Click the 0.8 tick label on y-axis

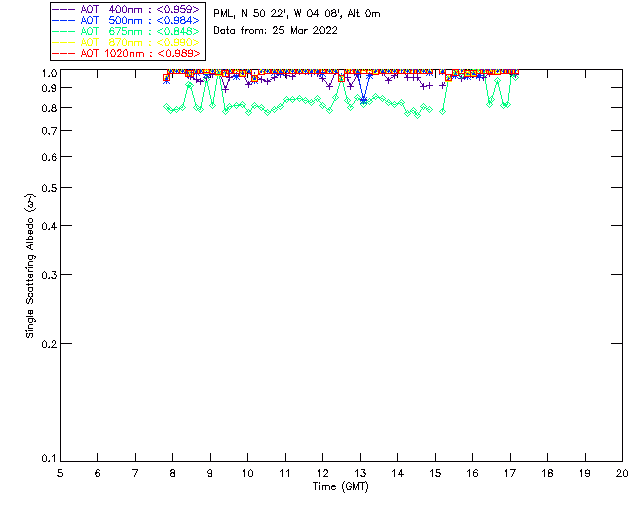49,108
